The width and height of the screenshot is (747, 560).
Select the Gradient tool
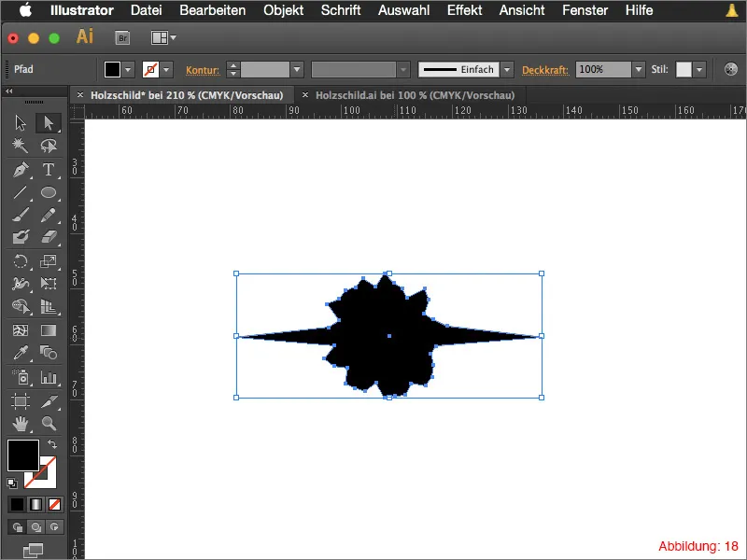49,330
